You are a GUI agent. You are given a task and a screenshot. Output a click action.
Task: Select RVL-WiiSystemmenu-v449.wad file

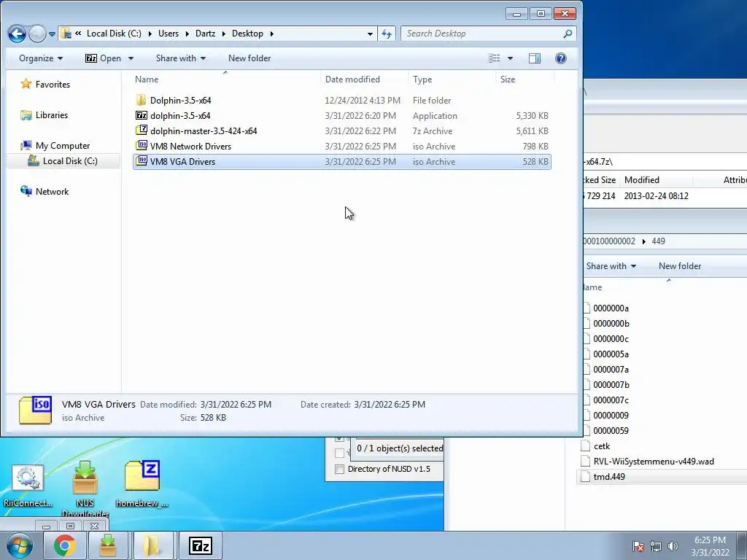point(653,462)
